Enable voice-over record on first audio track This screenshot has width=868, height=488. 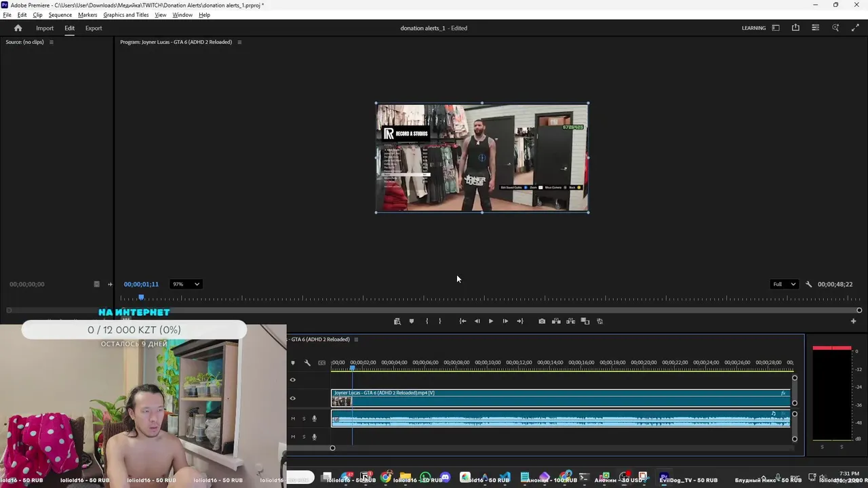[314, 419]
